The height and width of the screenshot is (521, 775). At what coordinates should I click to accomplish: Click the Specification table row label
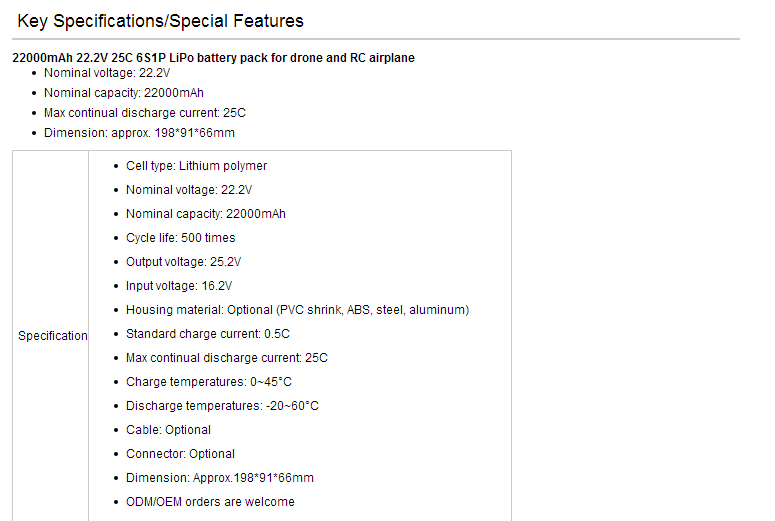pos(52,336)
